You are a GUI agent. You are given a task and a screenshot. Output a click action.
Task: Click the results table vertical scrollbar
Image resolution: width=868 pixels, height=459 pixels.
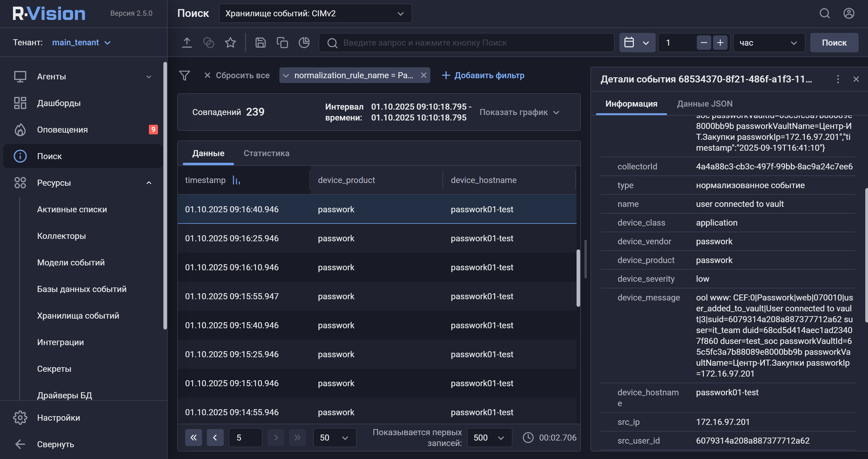coord(578,278)
